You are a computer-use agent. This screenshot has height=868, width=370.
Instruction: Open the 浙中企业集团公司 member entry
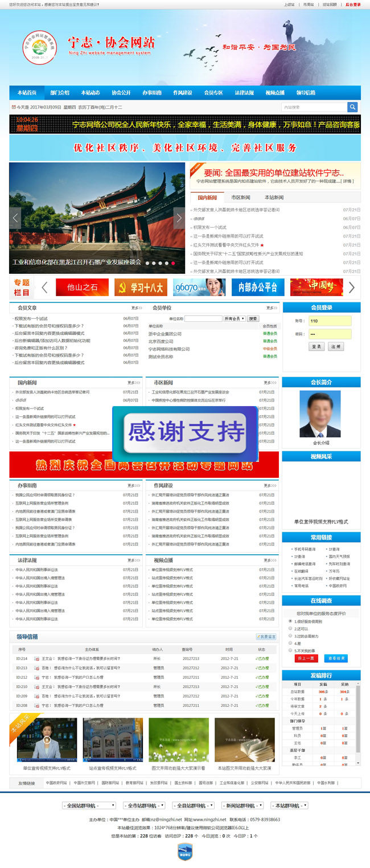point(165,334)
